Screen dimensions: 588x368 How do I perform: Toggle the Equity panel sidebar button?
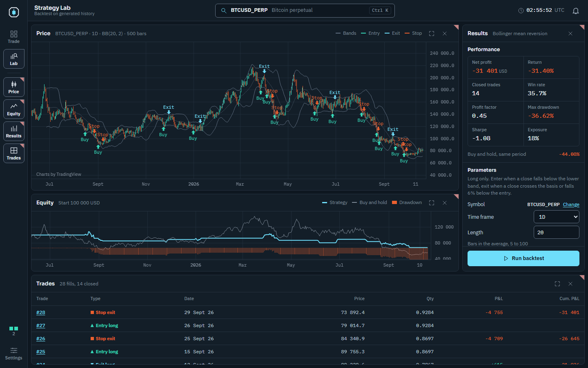click(14, 109)
